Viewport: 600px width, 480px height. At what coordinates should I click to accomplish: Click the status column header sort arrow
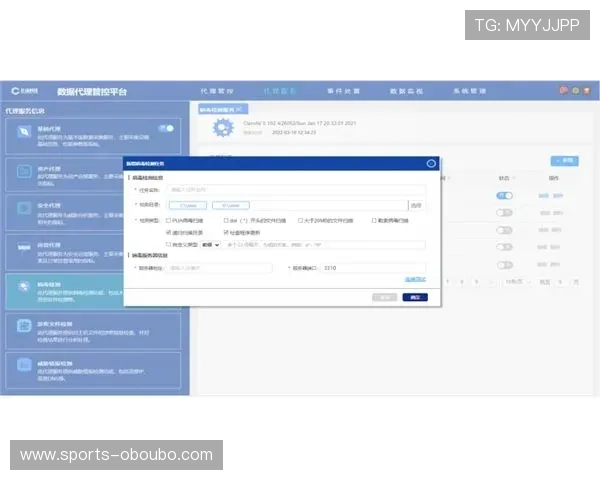[x=514, y=178]
